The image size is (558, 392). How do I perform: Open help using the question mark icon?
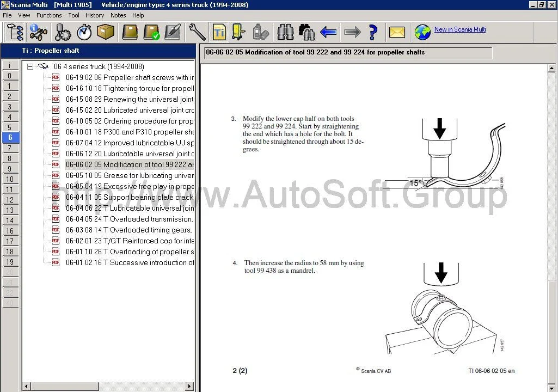point(373,32)
